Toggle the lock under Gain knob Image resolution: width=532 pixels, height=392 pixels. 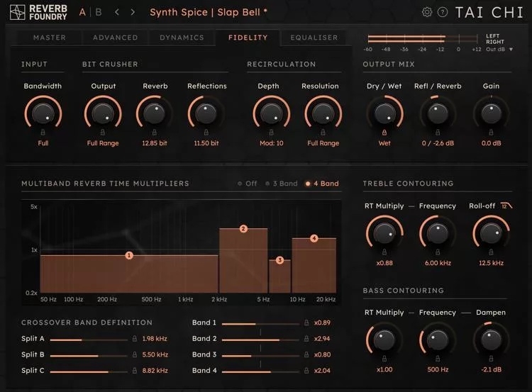tap(491, 133)
